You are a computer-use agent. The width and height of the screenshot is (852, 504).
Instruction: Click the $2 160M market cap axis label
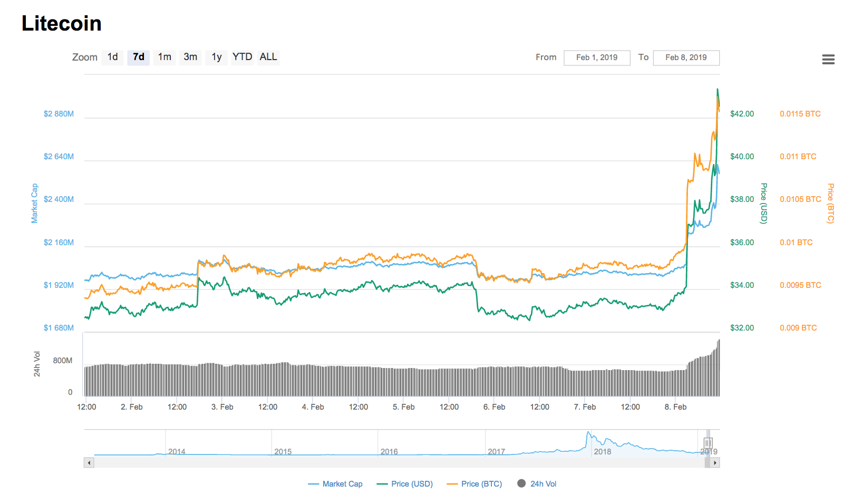tap(59, 243)
